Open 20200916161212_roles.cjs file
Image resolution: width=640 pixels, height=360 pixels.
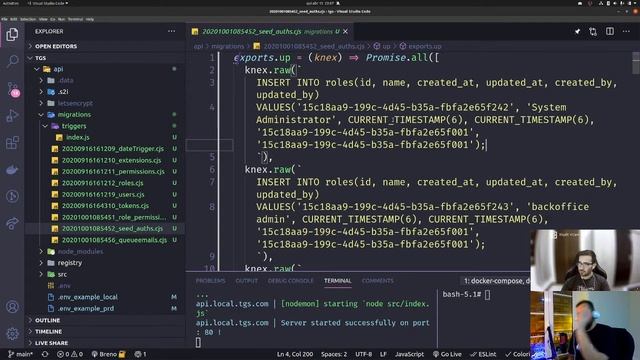pos(105,183)
